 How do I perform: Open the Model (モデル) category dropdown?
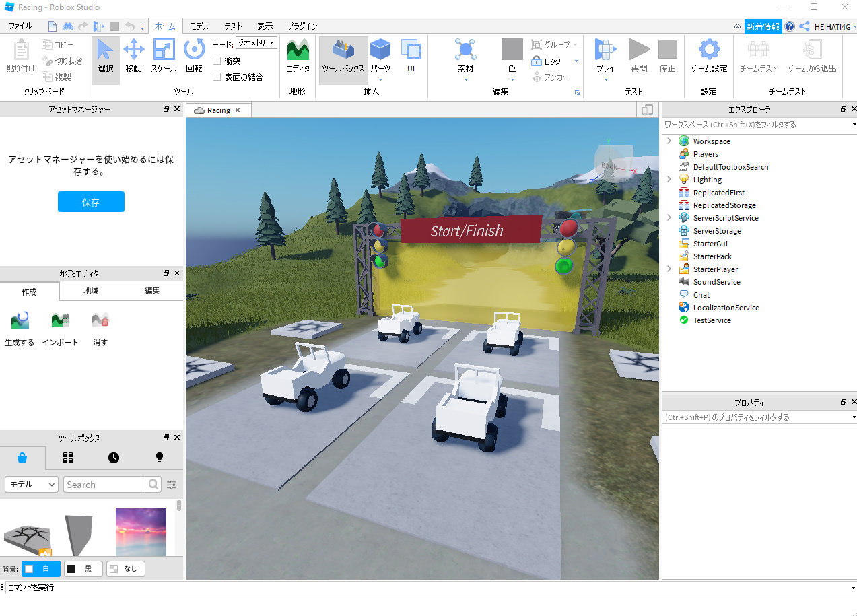click(x=32, y=485)
